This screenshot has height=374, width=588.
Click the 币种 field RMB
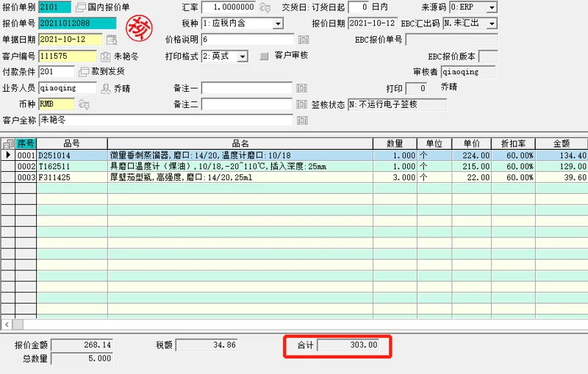[57, 104]
